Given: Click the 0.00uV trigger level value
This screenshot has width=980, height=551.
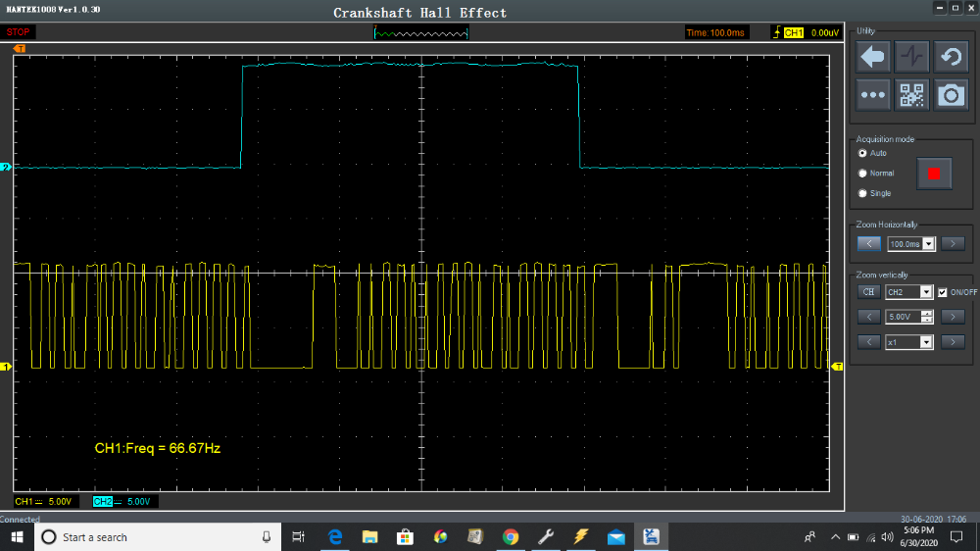Looking at the screenshot, I should pyautogui.click(x=824, y=32).
